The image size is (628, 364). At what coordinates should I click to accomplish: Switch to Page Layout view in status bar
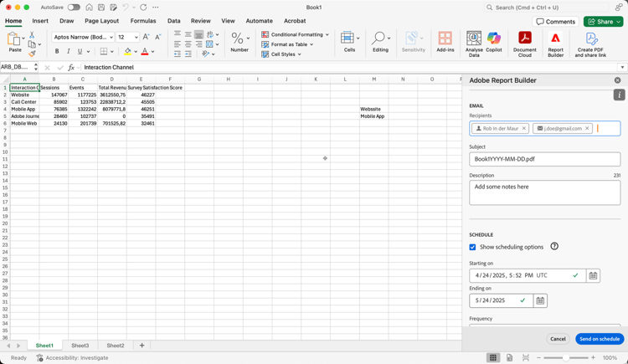coord(509,357)
